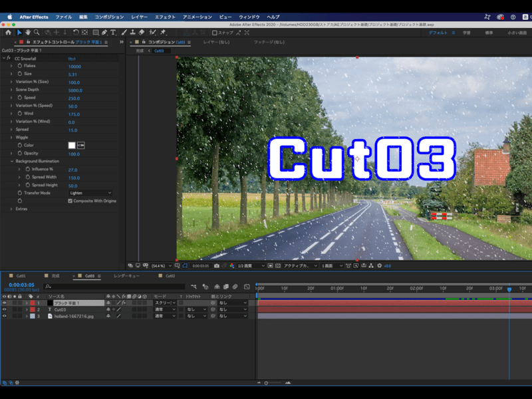Image resolution: width=532 pixels, height=399 pixels.
Task: Click the snapshot camera icon
Action: (217, 265)
